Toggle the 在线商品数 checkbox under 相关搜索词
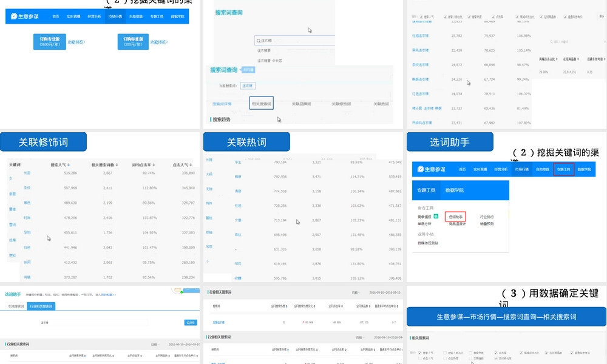The width and height of the screenshot is (607, 364). tap(547, 353)
